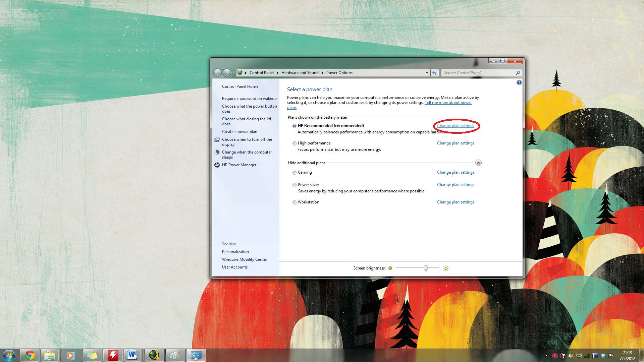Change plan settings for High performance
644x362 pixels.
[455, 143]
